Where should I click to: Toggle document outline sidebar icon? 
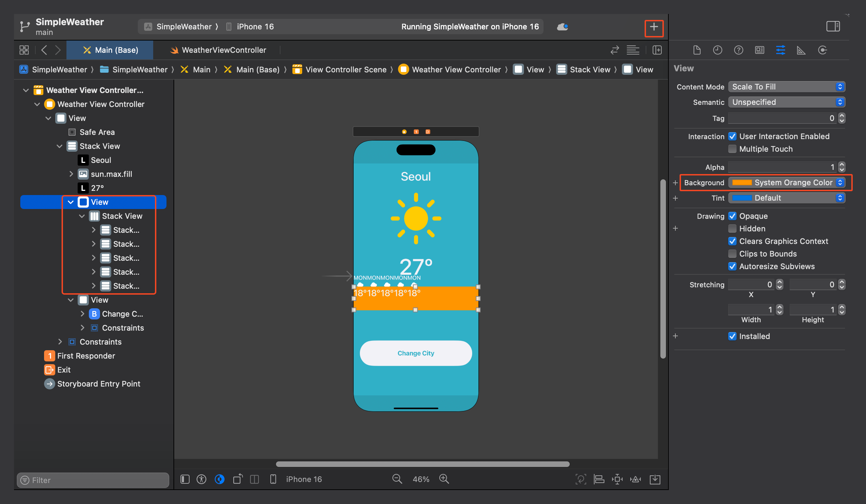point(185,479)
